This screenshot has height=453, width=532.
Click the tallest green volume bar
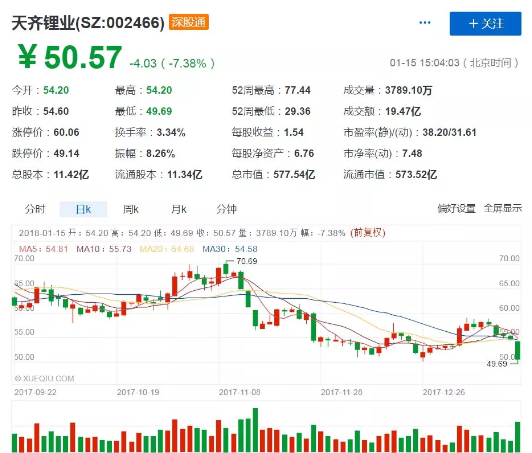[255, 430]
